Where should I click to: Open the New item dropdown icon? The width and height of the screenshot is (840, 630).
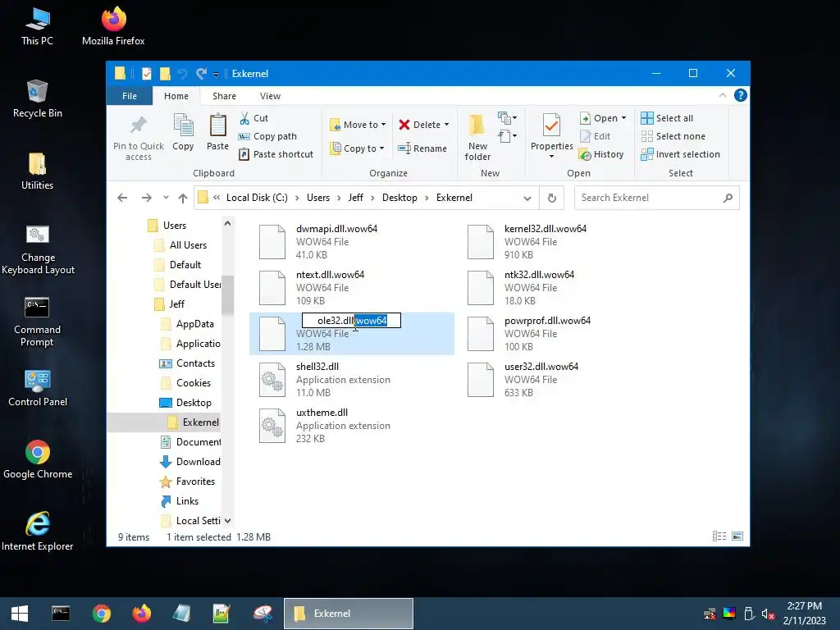tap(507, 118)
